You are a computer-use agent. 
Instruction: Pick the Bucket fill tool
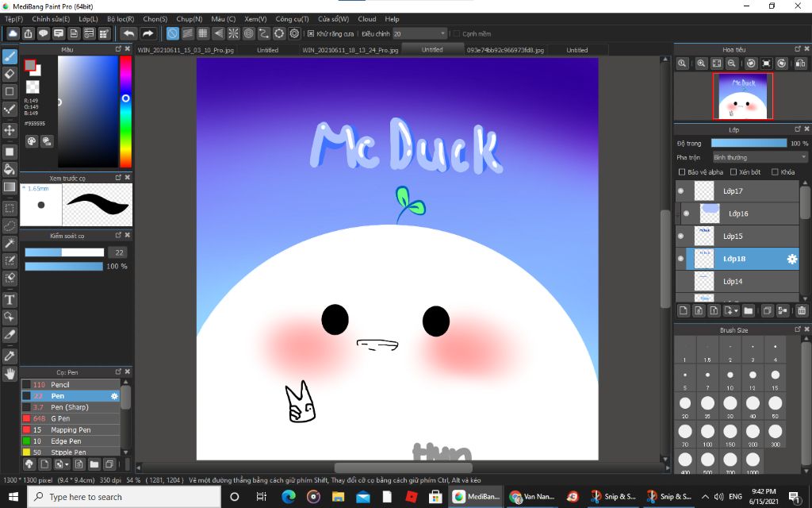click(x=10, y=169)
